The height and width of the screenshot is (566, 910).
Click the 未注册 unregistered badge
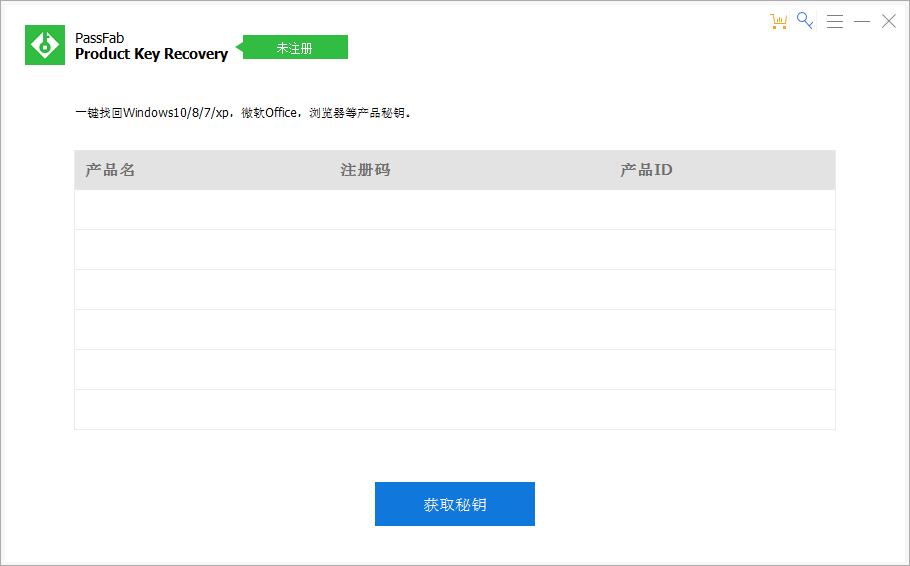tap(292, 47)
